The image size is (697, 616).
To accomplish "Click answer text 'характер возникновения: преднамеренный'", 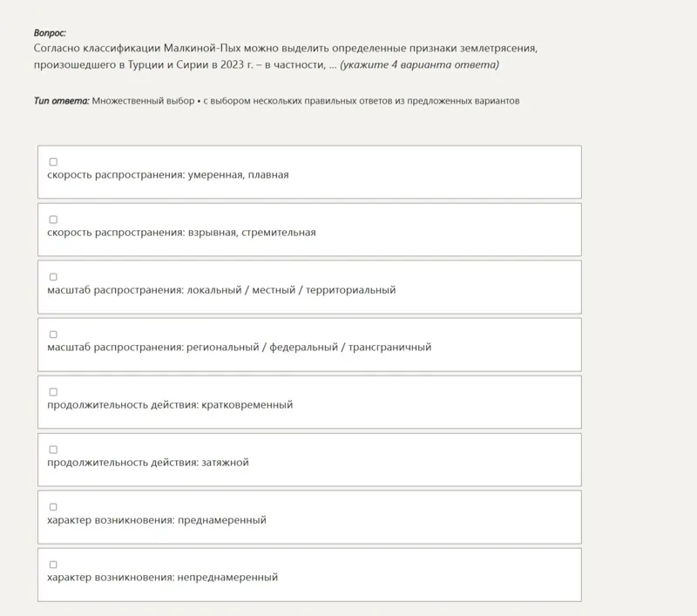I will (157, 520).
